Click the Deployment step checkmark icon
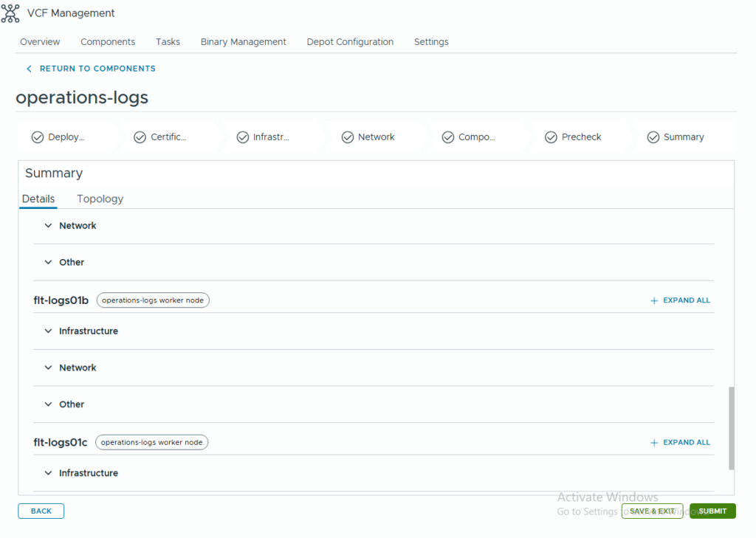 point(37,137)
